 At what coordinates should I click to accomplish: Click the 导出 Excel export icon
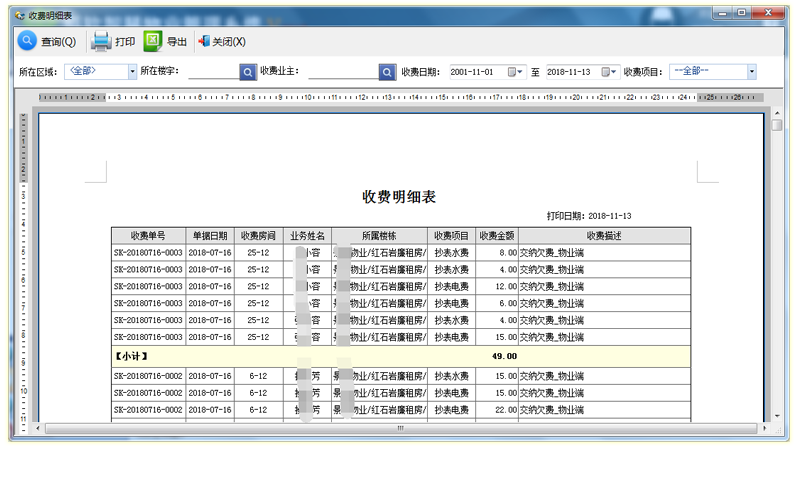pyautogui.click(x=152, y=41)
